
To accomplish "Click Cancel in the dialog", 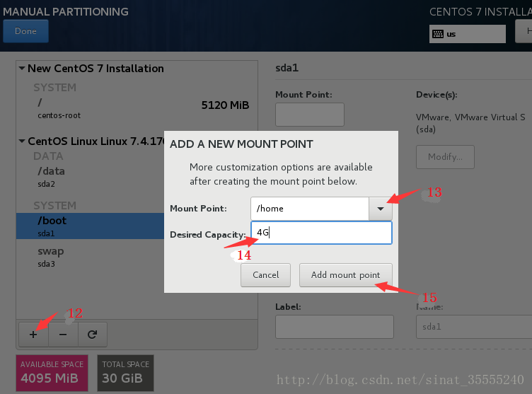I will coord(266,275).
